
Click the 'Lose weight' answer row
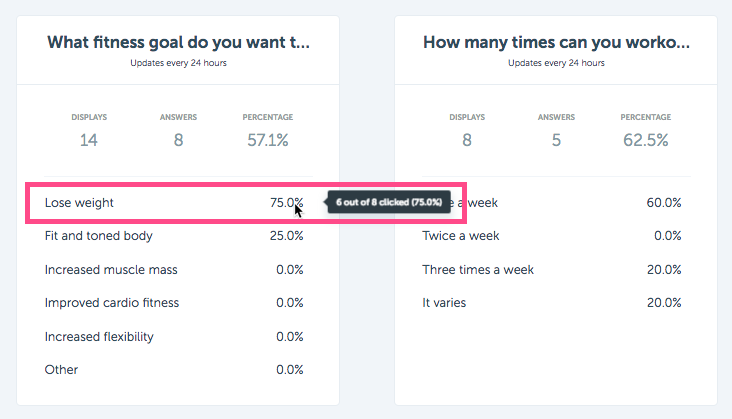click(x=174, y=203)
